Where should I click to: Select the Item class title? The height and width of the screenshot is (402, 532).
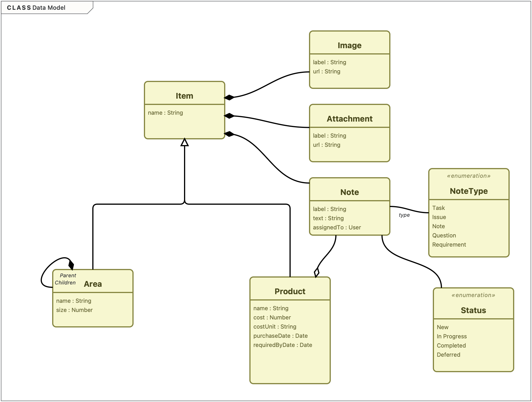[x=184, y=96]
